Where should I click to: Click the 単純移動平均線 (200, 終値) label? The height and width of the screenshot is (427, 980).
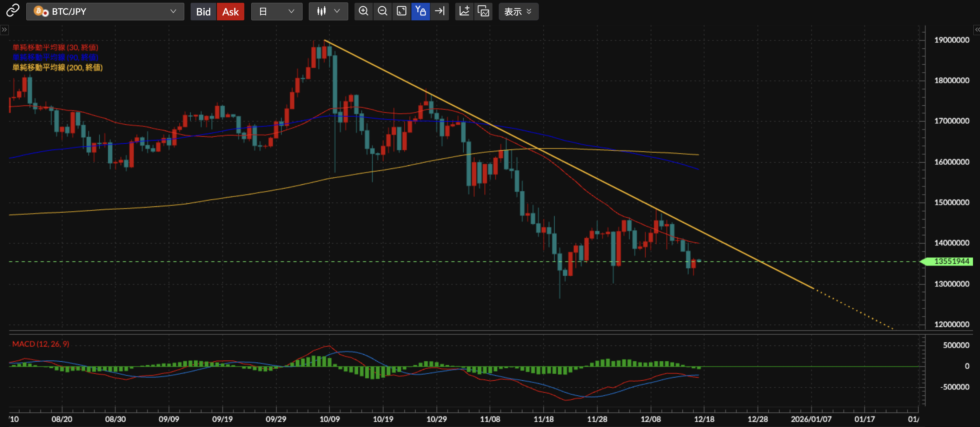coord(58,67)
